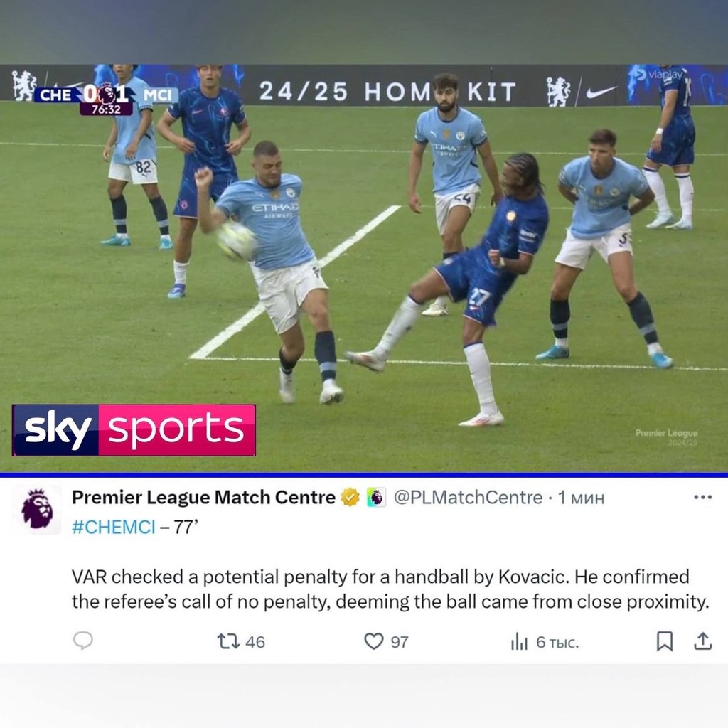
Task: Open the @PLMatchCentre handle link
Action: click(468, 498)
